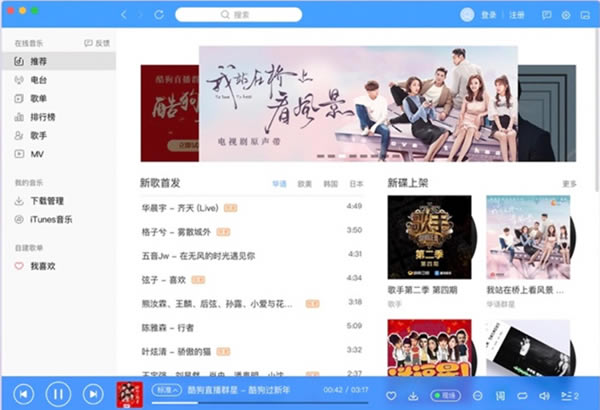This screenshot has width=600, height=410.
Task: Toggle the repeat play mode
Action: tap(522, 396)
